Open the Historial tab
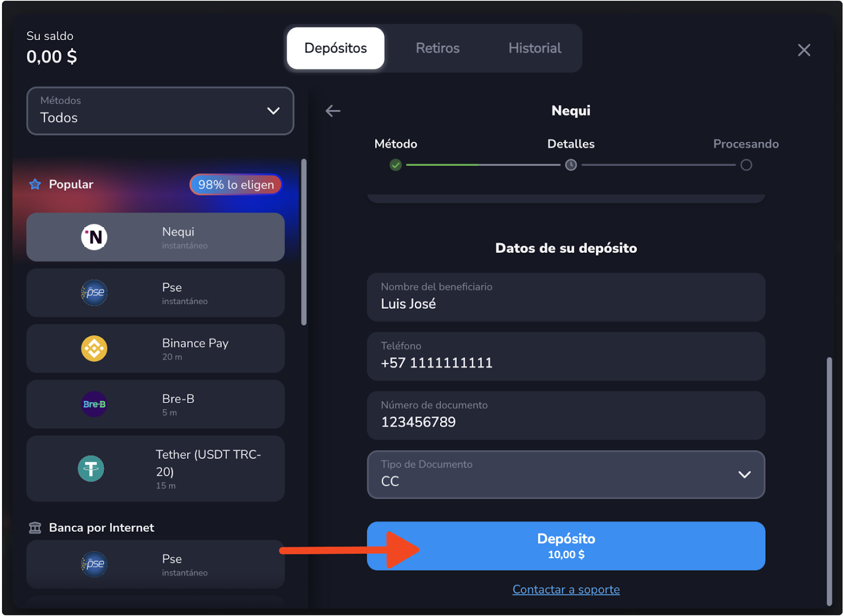This screenshot has height=616, width=843. pos(534,48)
